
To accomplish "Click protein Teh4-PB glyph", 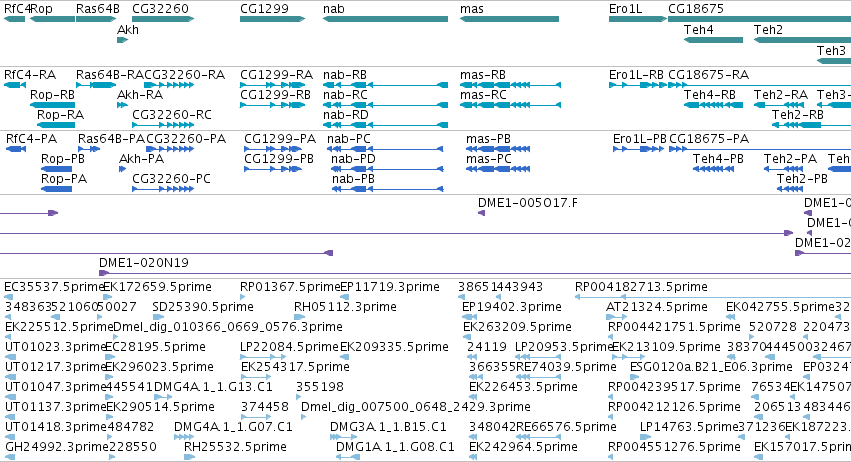I will coord(713,169).
